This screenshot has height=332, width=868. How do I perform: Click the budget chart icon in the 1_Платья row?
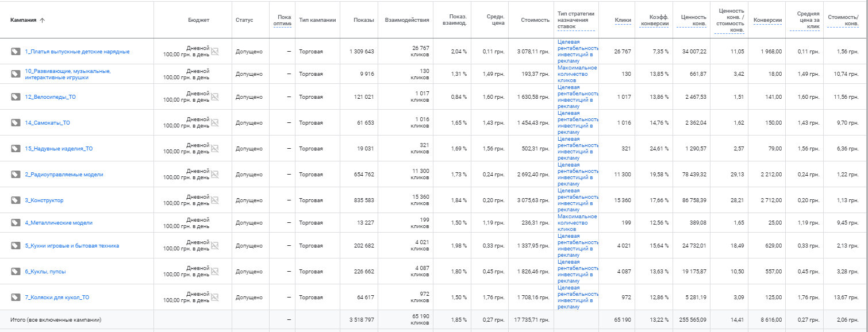coord(215,52)
